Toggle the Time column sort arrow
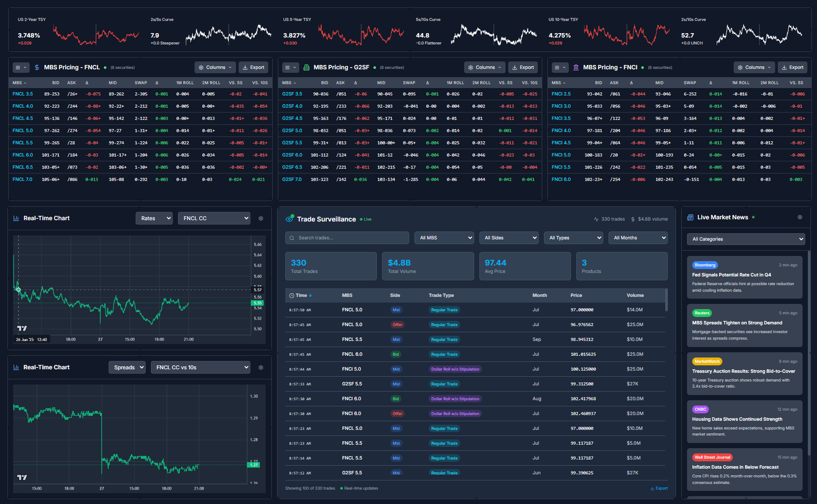The image size is (817, 504). coord(310,295)
